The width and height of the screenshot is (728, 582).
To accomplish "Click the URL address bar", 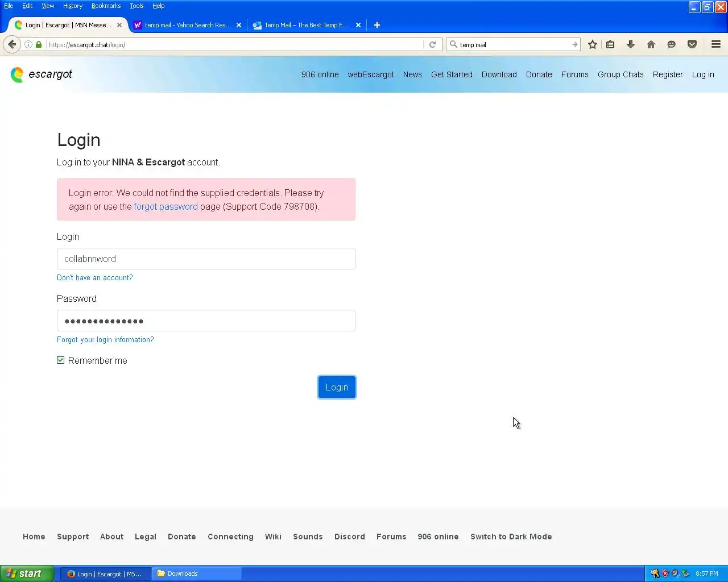I will [234, 44].
